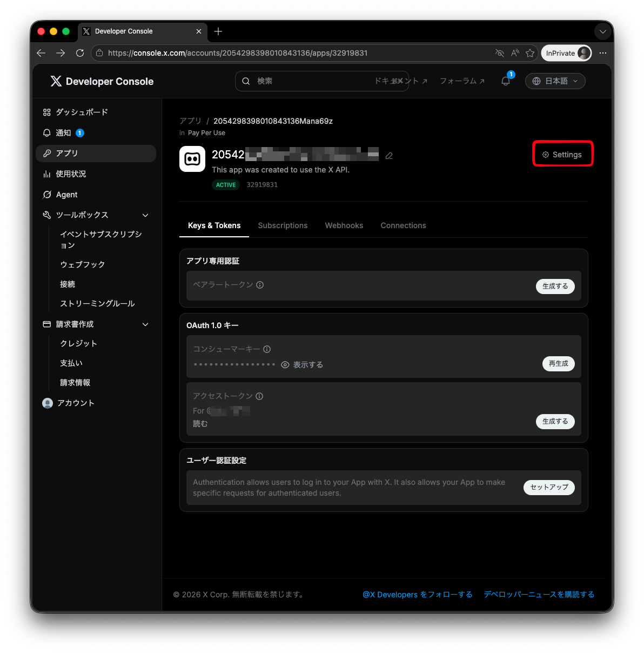Click the info icon next to アクセストークン
The height and width of the screenshot is (653, 644).
point(259,396)
